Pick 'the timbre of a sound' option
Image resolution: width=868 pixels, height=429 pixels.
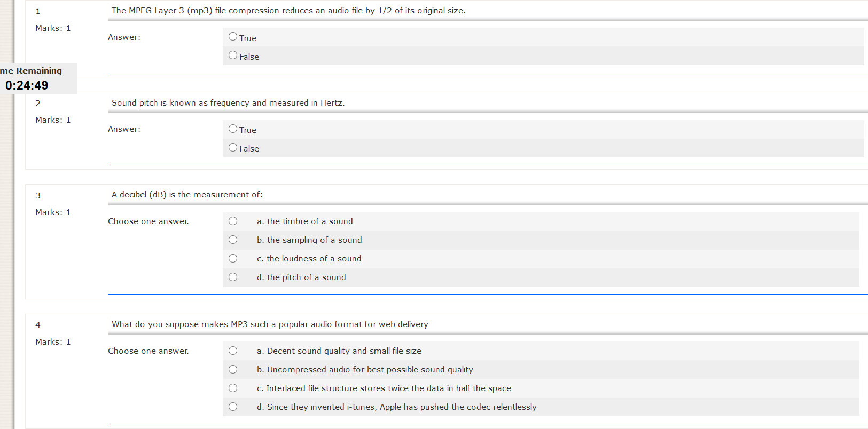coord(233,221)
